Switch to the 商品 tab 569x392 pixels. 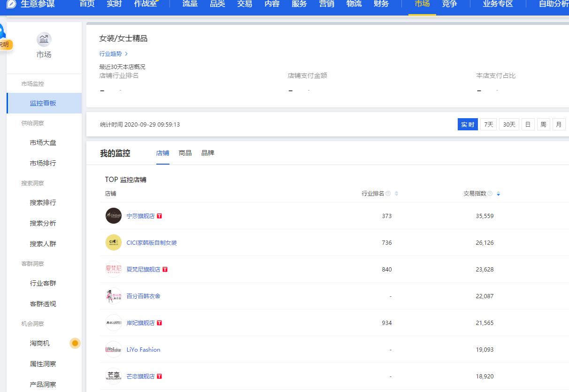pyautogui.click(x=185, y=153)
